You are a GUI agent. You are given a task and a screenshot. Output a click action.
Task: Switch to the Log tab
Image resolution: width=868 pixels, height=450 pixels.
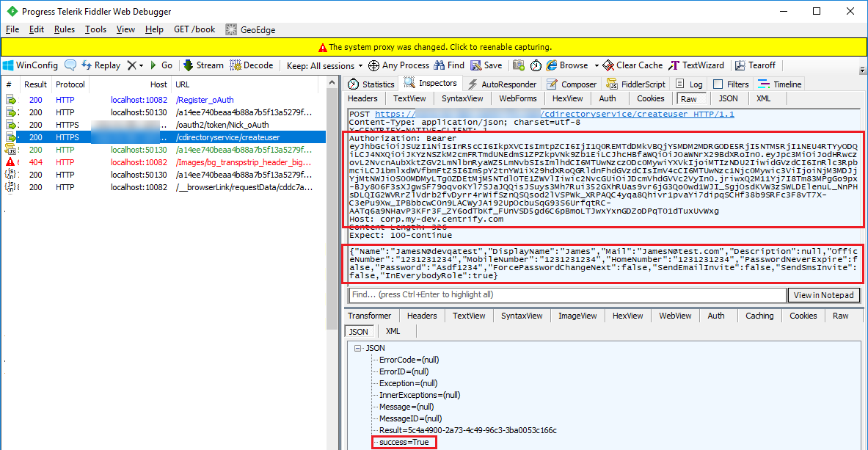(689, 84)
